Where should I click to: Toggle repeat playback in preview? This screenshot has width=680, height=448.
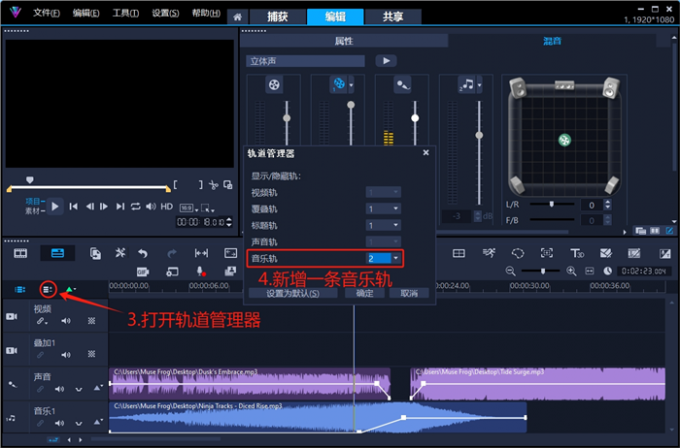136,207
